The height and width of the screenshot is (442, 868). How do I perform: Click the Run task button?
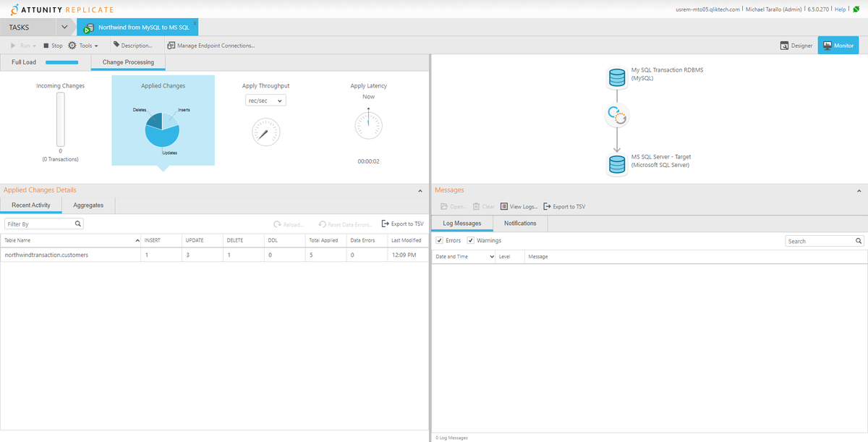(20, 46)
